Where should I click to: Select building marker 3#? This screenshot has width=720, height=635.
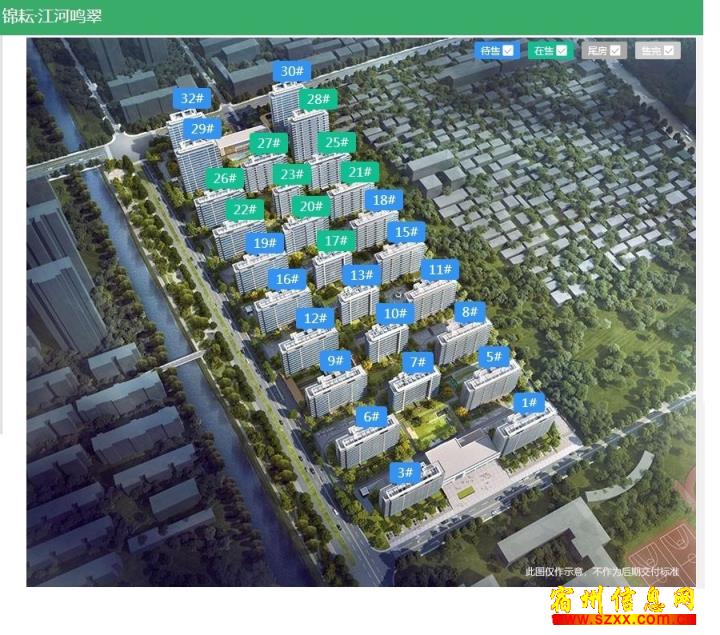405,472
